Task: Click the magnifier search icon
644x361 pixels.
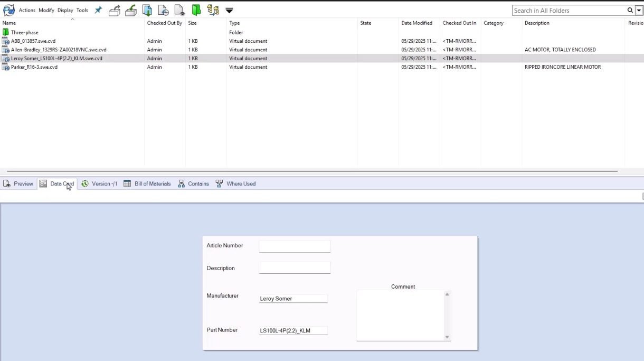Action: coord(630,11)
